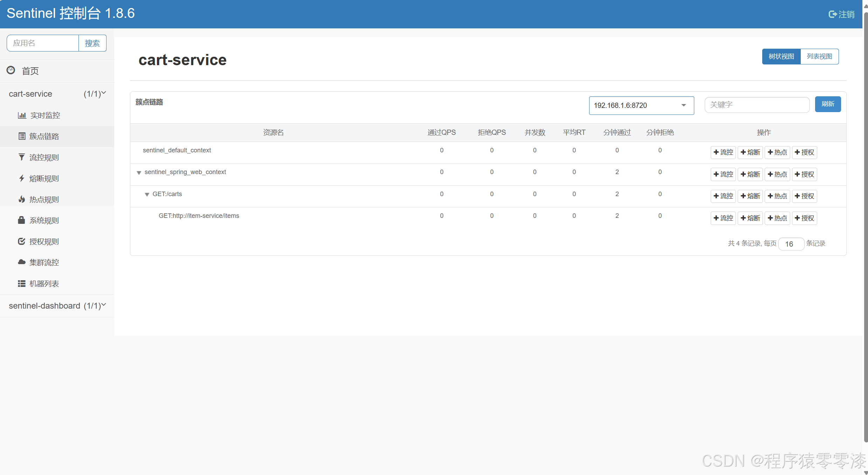
Task: Click the 资源名 column header
Action: [x=273, y=132]
